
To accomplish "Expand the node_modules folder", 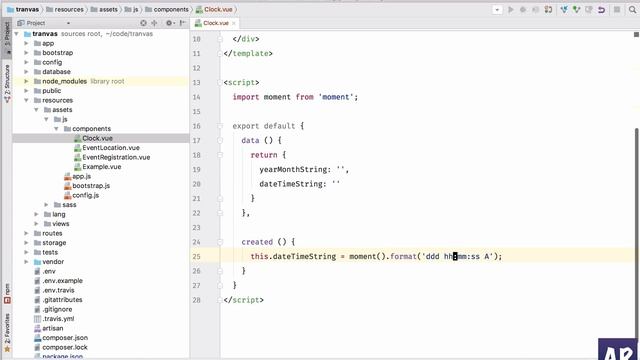I will pyautogui.click(x=26, y=81).
